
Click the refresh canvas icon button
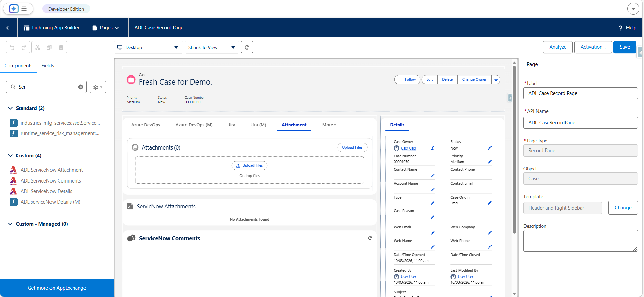pyautogui.click(x=247, y=47)
